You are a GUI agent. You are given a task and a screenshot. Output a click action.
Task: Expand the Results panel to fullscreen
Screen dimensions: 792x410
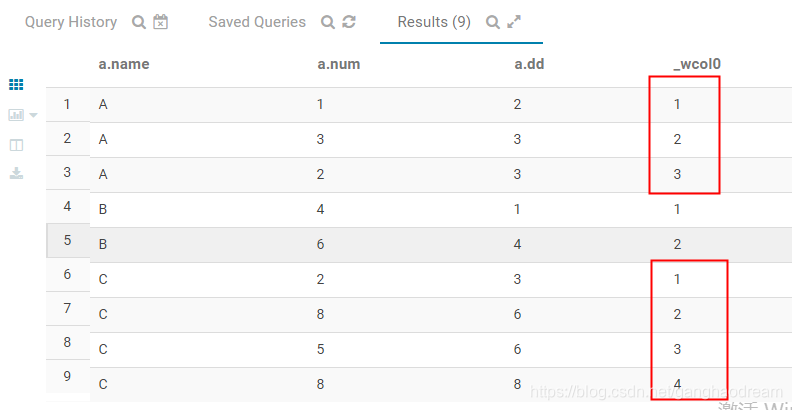click(514, 22)
